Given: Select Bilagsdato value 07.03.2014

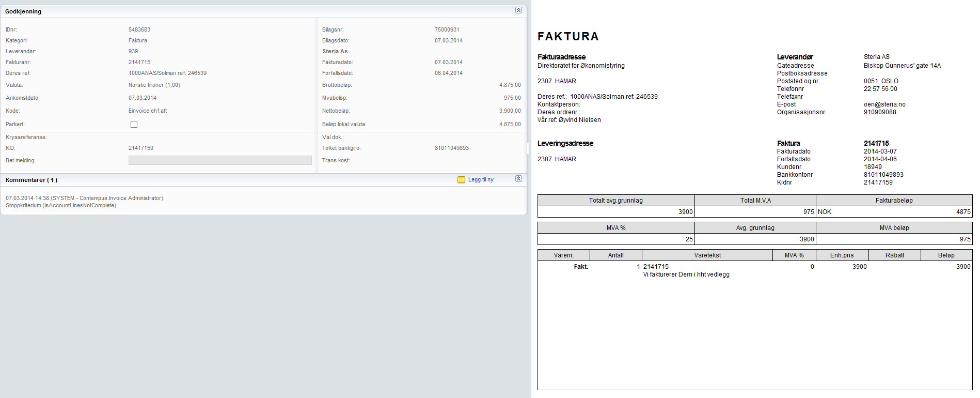Looking at the screenshot, I should 449,41.
